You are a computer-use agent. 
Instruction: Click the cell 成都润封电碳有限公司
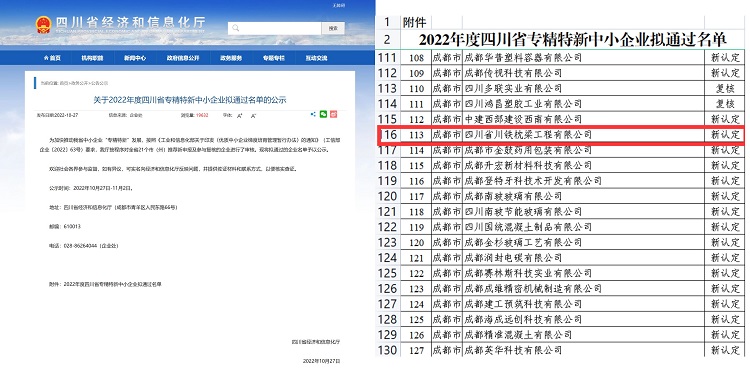click(583, 258)
